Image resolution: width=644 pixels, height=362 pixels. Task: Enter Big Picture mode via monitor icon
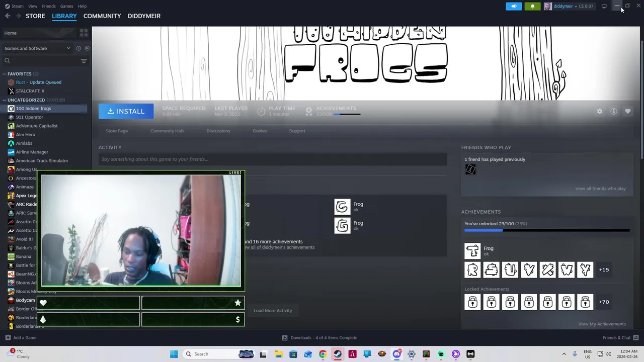(x=604, y=6)
